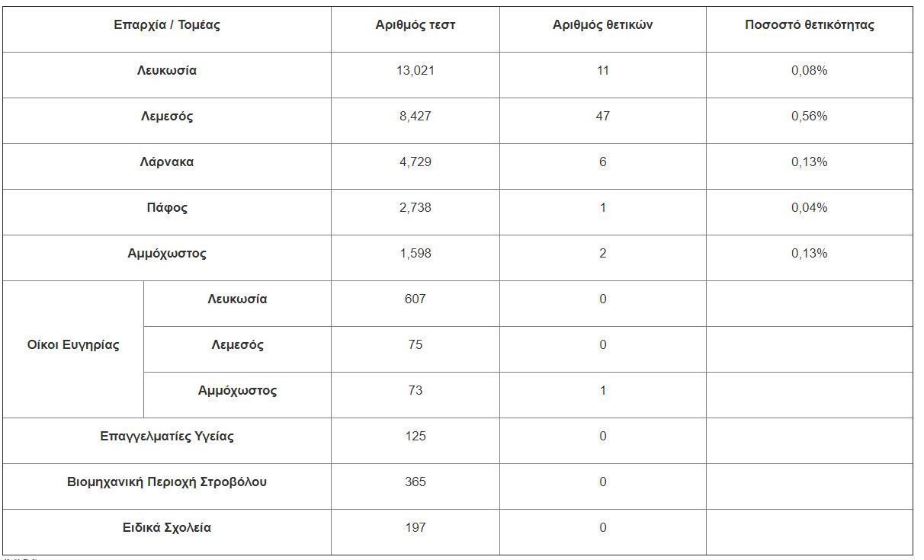Select the Επαγγελματίες Υγείας row label
The height and width of the screenshot is (560, 924).
point(167,437)
